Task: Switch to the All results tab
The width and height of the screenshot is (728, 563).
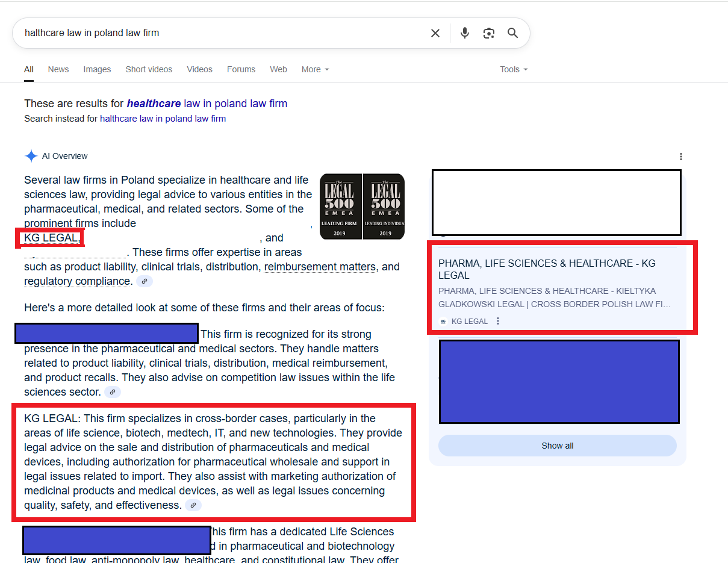Action: tap(29, 69)
